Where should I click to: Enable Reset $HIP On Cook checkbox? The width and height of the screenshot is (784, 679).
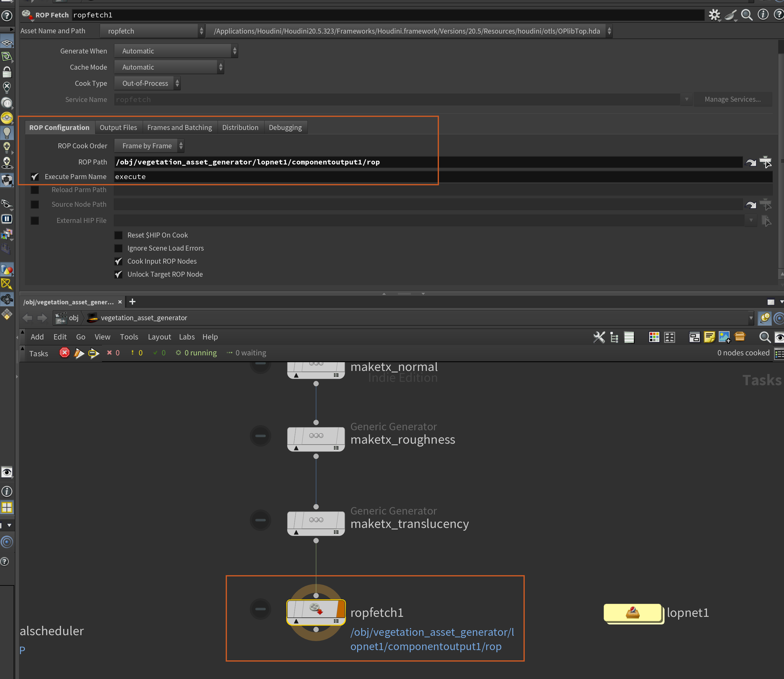coord(119,235)
